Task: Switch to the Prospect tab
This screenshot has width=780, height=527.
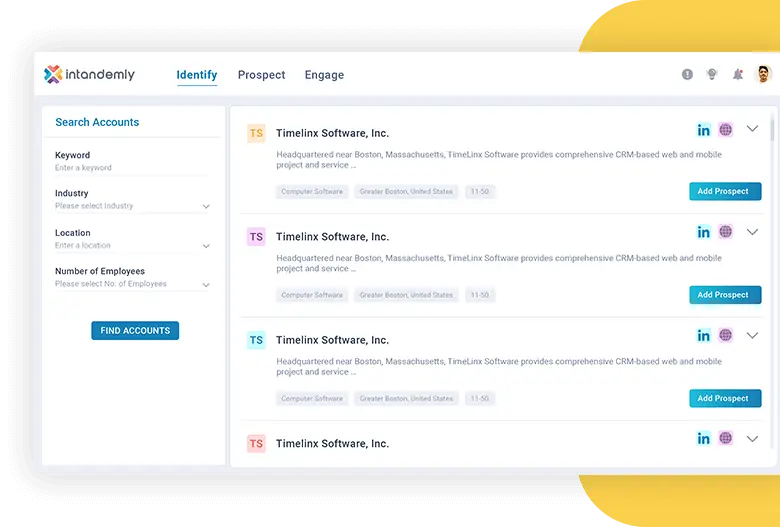Action: [262, 75]
